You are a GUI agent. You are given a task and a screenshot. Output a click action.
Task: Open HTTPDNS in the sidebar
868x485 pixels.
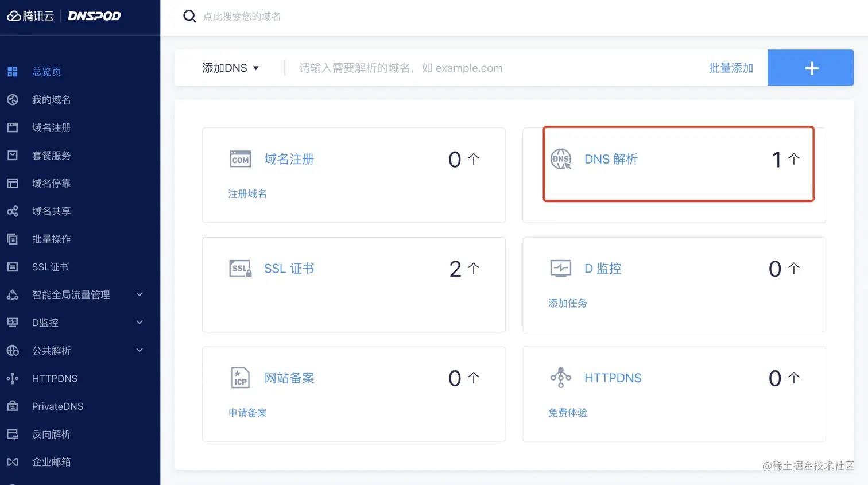[x=55, y=378]
